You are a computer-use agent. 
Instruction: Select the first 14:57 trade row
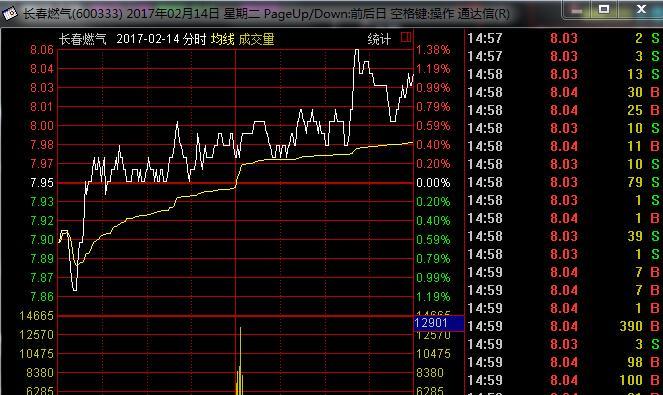564,38
